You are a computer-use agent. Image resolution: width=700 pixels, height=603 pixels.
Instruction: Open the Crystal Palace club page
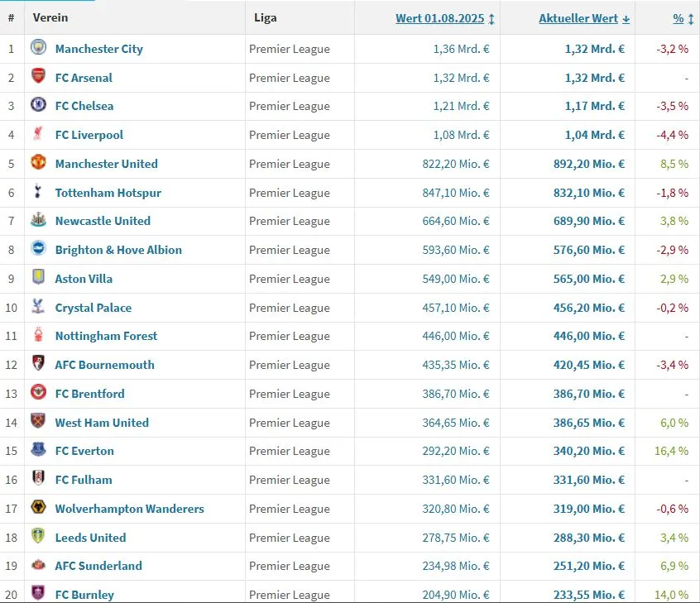[93, 308]
